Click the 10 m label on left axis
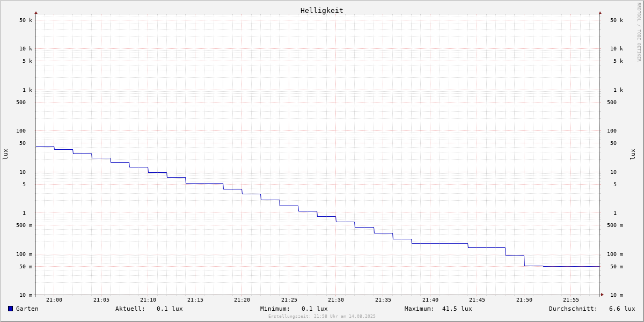This screenshot has width=644, height=322. (26, 295)
